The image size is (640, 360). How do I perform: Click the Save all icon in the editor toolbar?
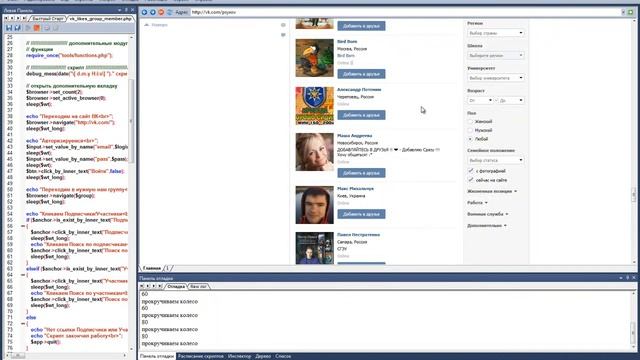click(x=18, y=28)
